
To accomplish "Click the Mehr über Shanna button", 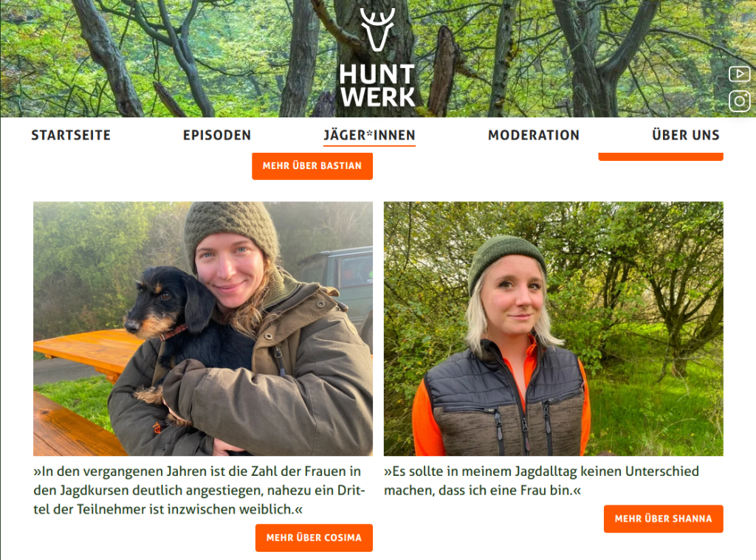I will 663,519.
